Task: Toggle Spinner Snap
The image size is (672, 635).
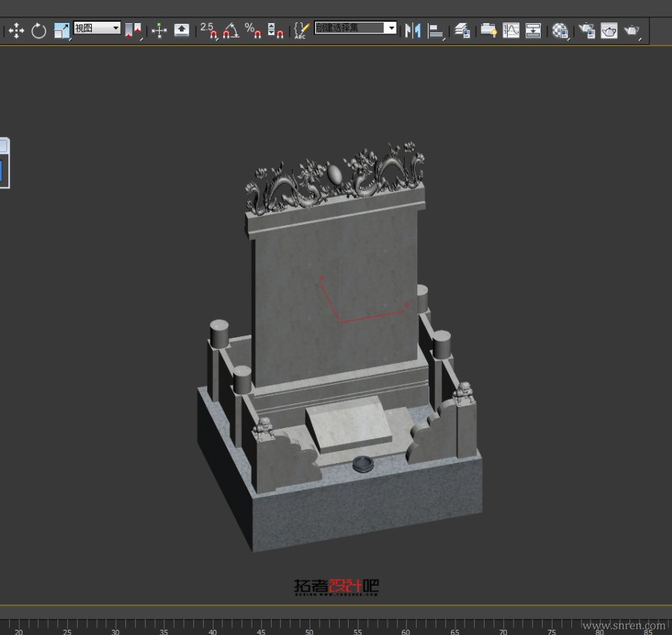Action: 276,31
